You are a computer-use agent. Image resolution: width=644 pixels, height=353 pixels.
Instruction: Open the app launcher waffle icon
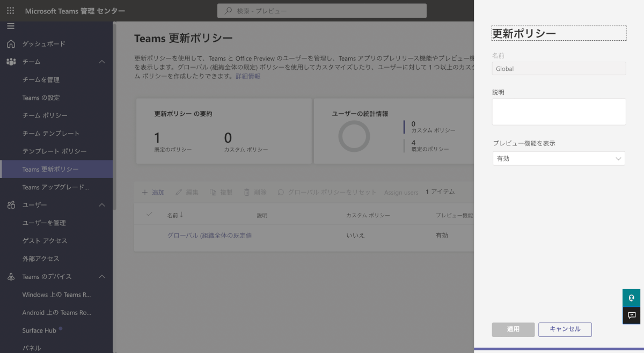11,11
